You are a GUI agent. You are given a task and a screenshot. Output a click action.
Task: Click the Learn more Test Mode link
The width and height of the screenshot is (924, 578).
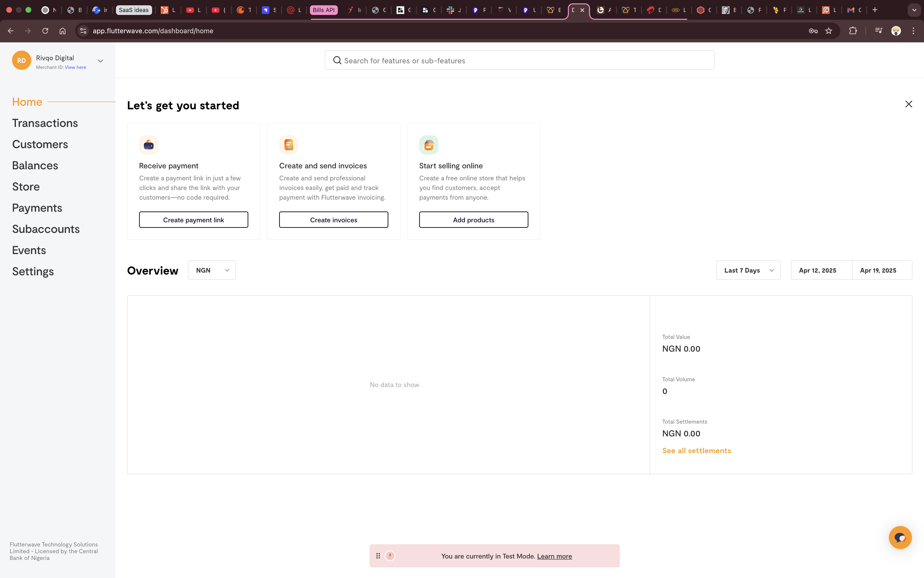(554, 556)
